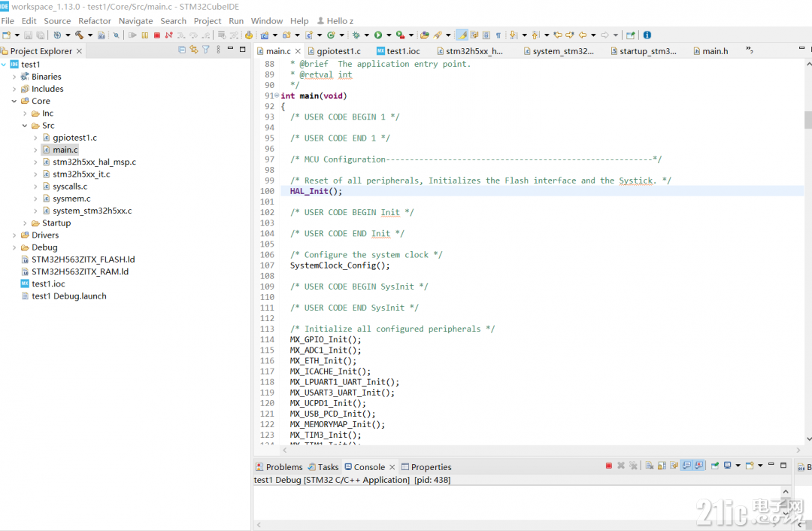Toggle Mark Occurrences highlighter button
Screen dimensions: 812x531
coord(462,35)
